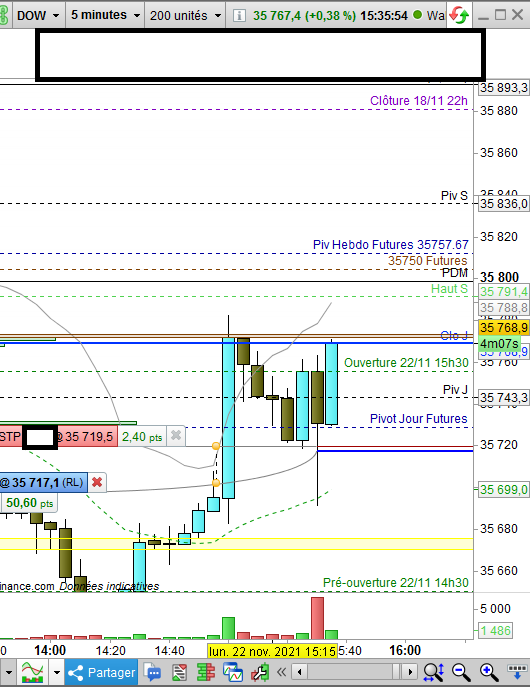Click the lun. 22 nov. 2021 15:15 date label
Screen dimensions: 530x687
pyautogui.click(x=272, y=651)
